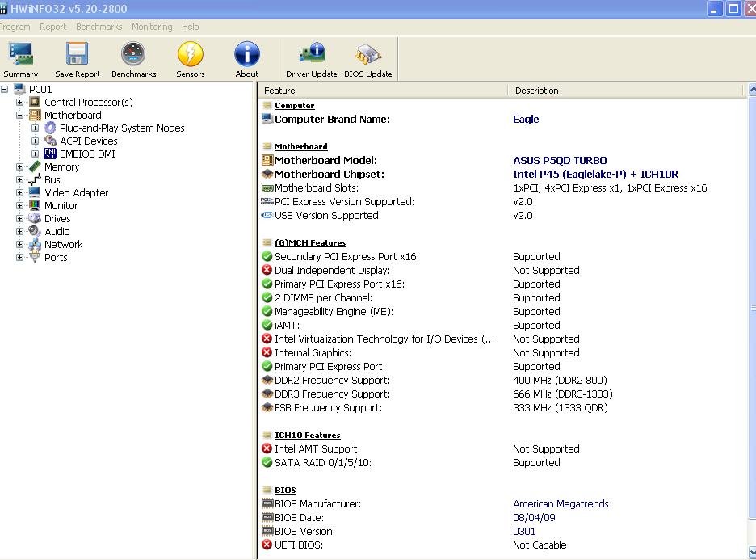This screenshot has height=560, width=756.
Task: Click the scrollbar up arrow
Action: tap(752, 90)
